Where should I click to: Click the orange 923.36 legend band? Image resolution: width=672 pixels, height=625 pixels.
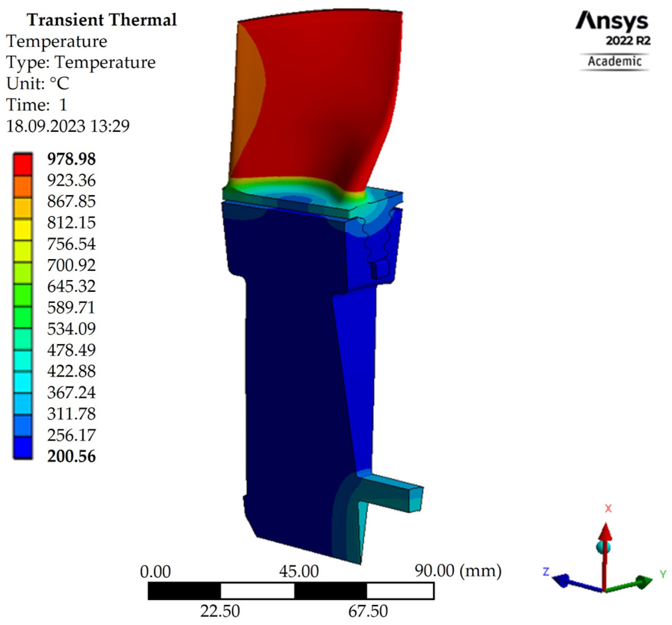[x=23, y=186]
